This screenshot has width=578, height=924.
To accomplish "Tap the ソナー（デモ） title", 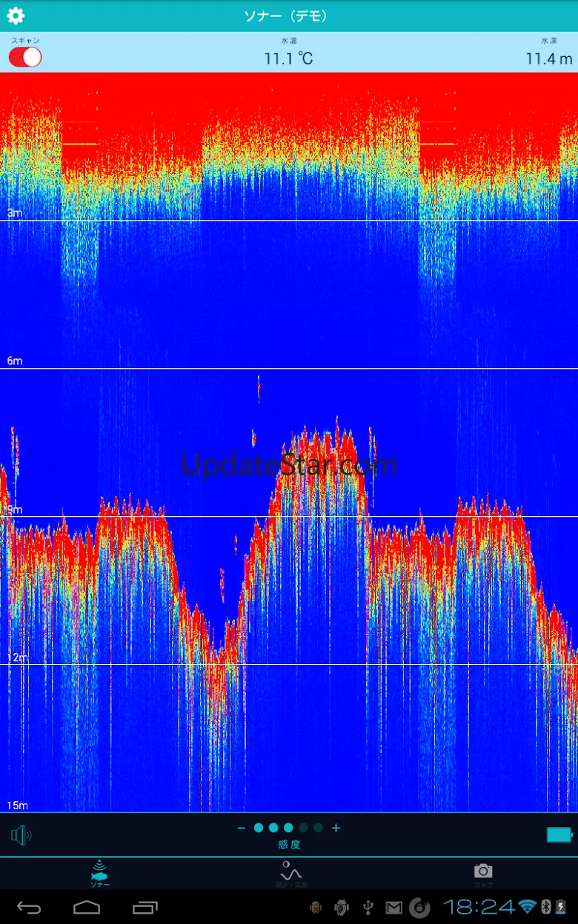I will click(x=286, y=16).
